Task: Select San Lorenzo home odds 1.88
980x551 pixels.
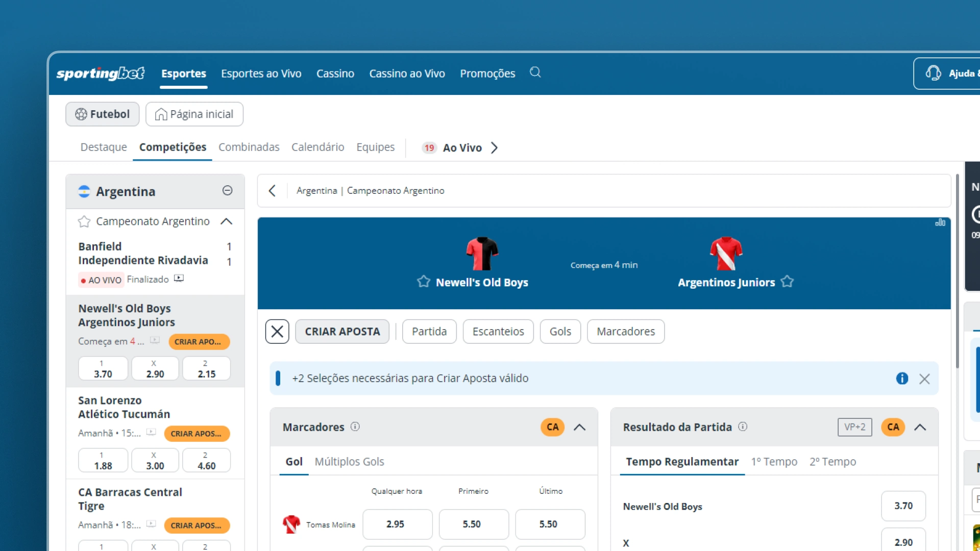Action: pos(103,460)
